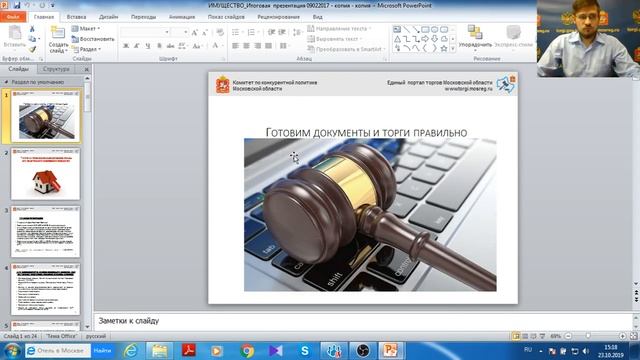Toggle center text alignment

click(x=247, y=46)
